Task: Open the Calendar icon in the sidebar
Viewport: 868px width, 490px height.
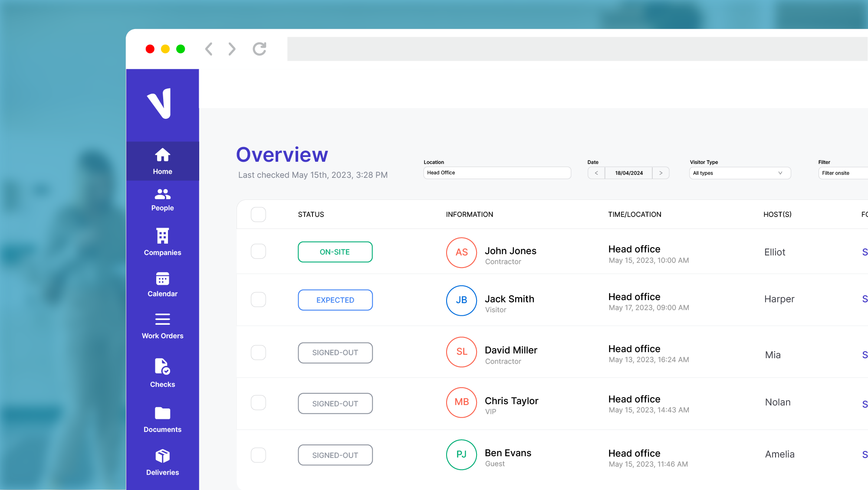Action: click(x=162, y=278)
